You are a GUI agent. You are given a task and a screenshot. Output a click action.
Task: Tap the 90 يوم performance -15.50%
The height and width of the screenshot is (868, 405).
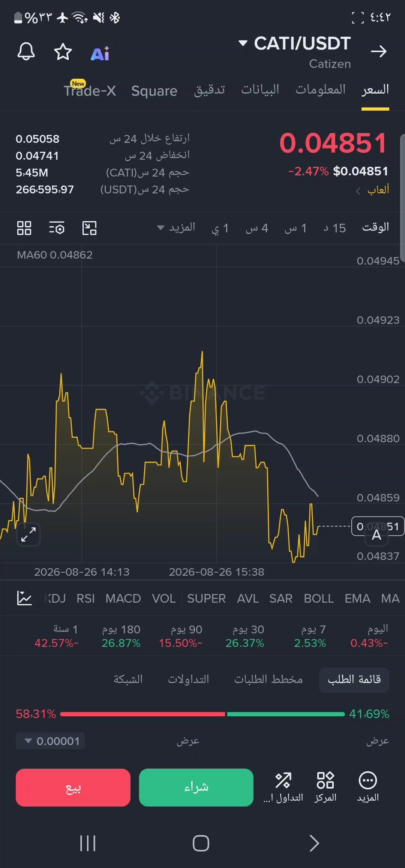point(181,636)
